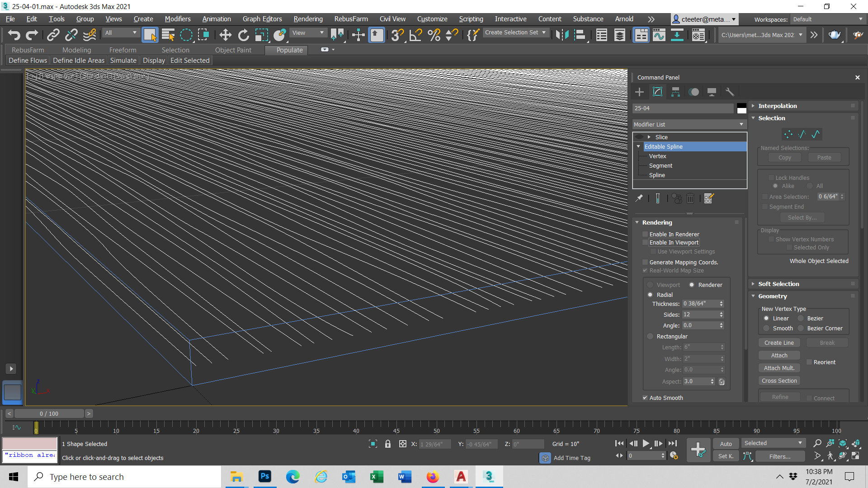Click the Remove modifier trash icon
The height and width of the screenshot is (488, 868).
[x=690, y=198]
